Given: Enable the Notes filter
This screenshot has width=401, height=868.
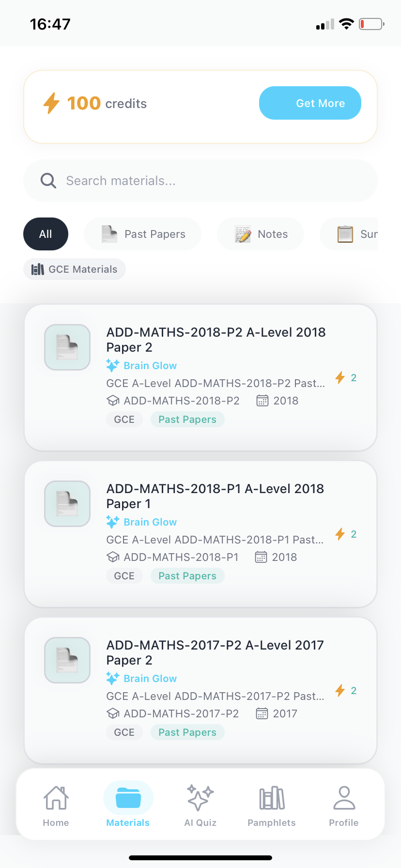Looking at the screenshot, I should (x=260, y=234).
